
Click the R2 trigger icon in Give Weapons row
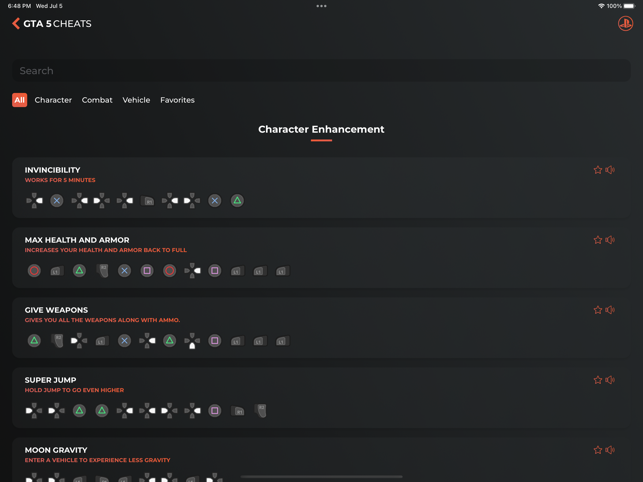pyautogui.click(x=57, y=340)
